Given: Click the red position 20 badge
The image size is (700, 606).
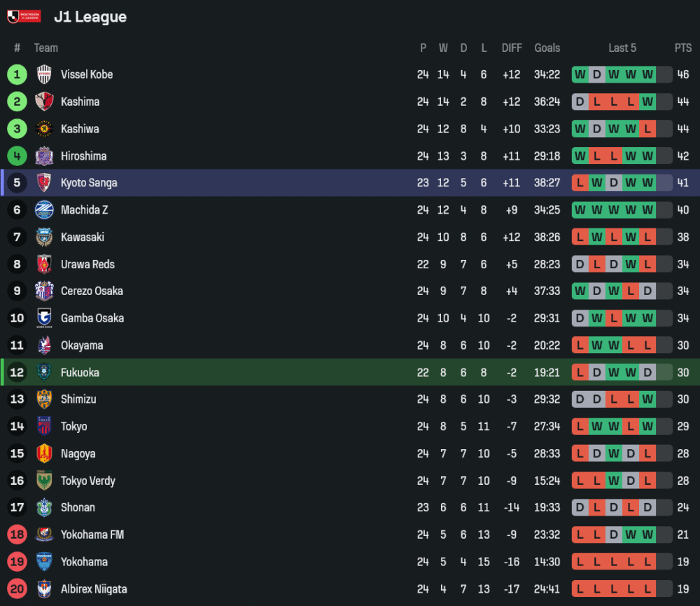Looking at the screenshot, I should tap(17, 589).
